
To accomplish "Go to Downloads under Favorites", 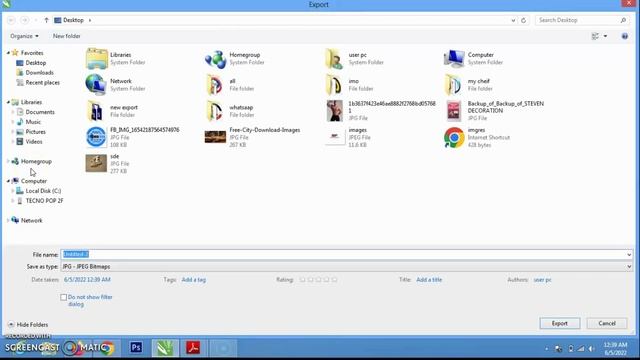I will pos(39,73).
